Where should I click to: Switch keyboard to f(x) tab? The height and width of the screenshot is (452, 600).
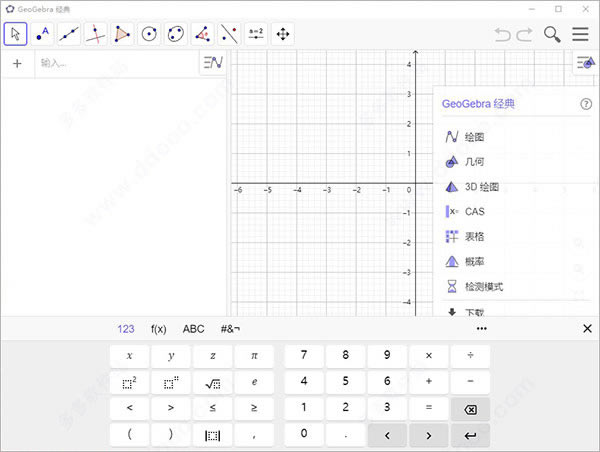pyautogui.click(x=159, y=328)
